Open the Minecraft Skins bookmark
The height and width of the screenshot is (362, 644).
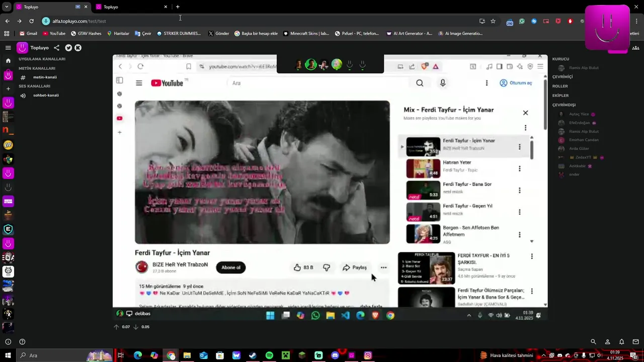306,34
